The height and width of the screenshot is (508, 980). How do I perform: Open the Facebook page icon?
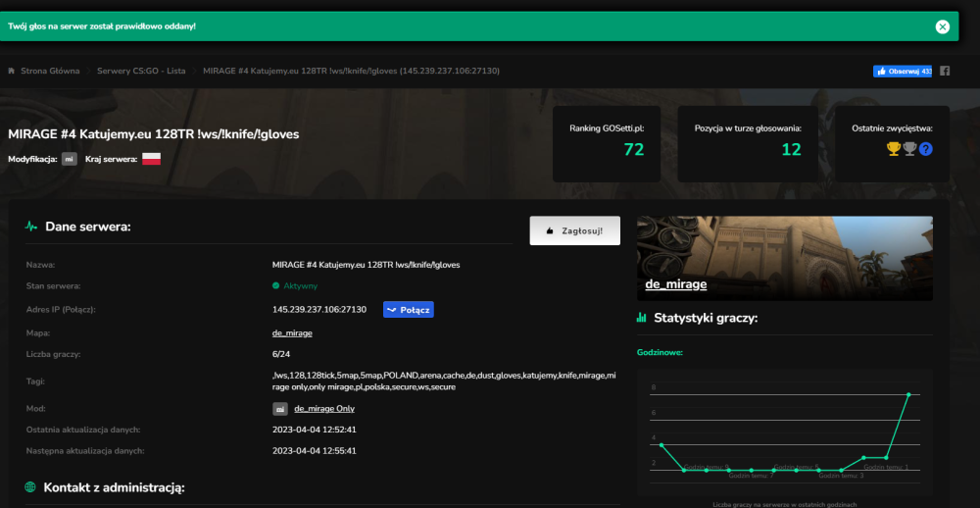(945, 71)
